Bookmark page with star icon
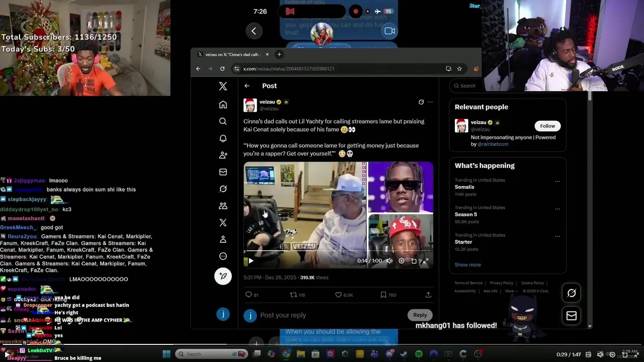644x362 pixels. tap(459, 69)
